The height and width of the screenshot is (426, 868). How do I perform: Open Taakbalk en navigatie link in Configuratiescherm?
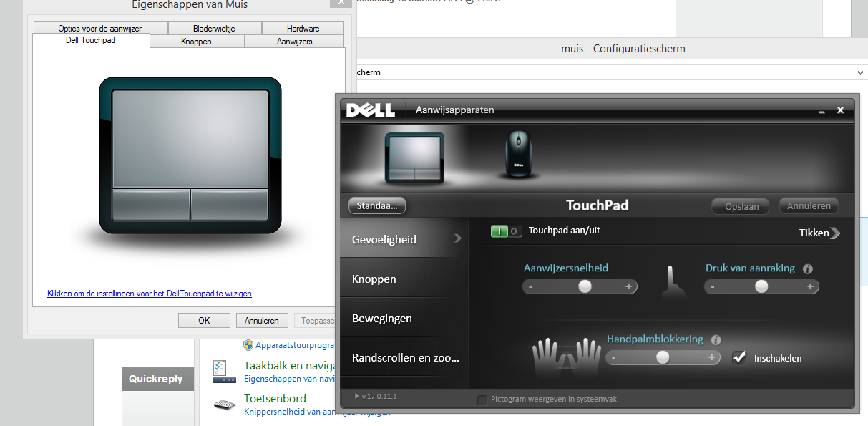[290, 366]
